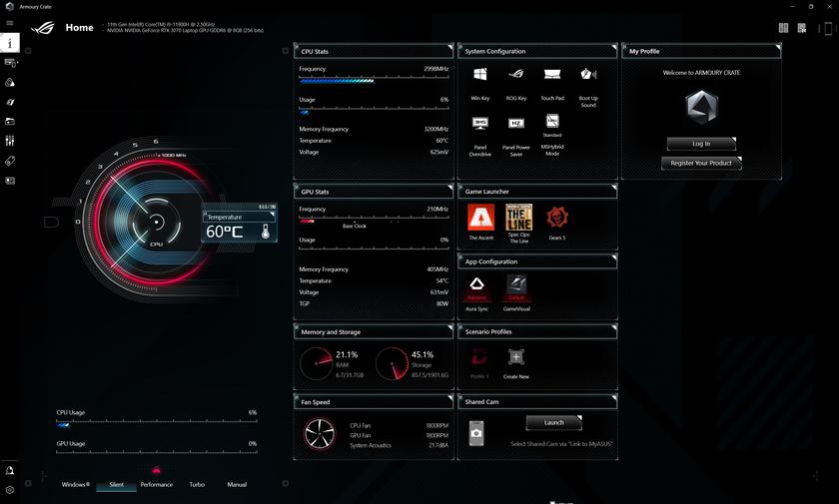Launch Gears 5 from Game Launcher
839x504 pixels.
point(556,218)
